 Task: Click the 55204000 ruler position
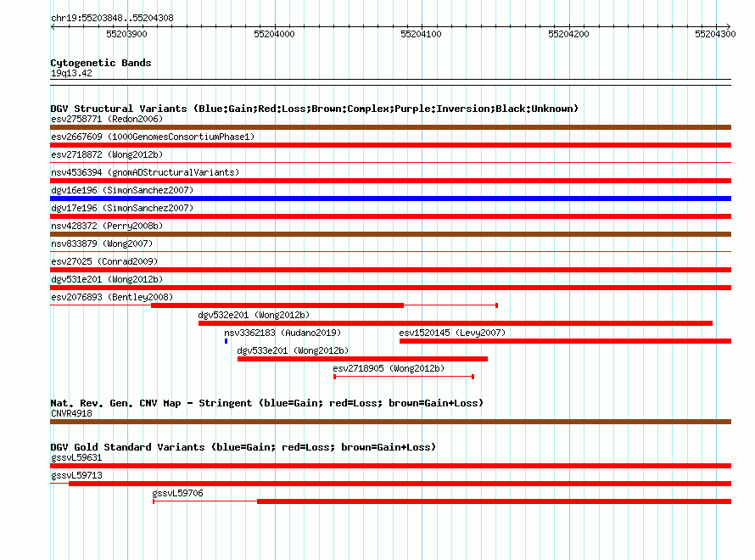pos(274,34)
